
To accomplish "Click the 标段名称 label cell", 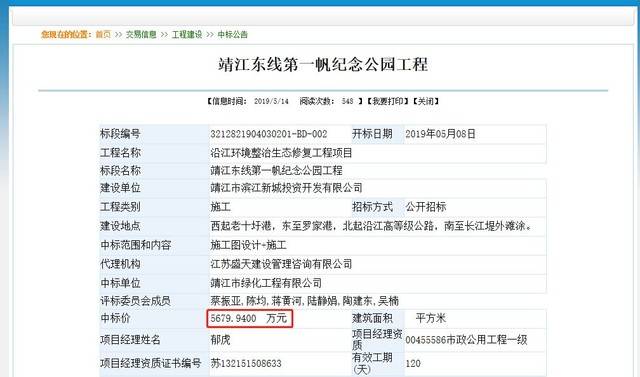I will pos(154,171).
